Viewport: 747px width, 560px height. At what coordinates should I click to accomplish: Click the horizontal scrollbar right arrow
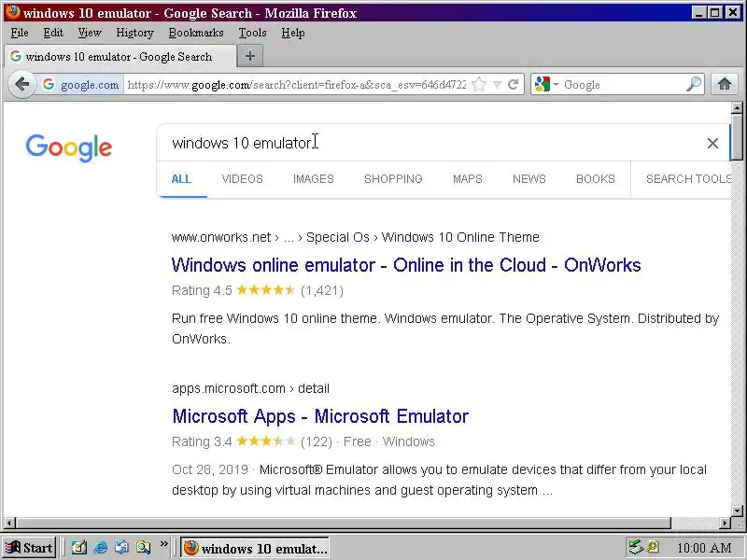[726, 524]
